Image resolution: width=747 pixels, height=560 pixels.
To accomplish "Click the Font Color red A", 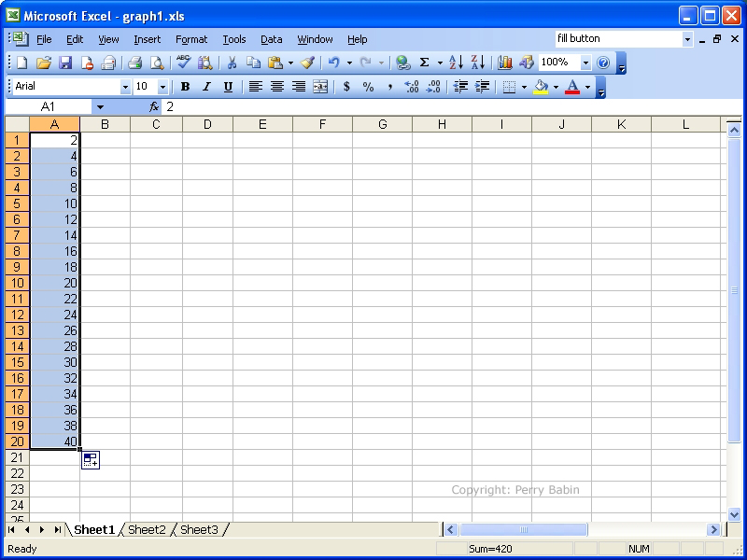I will point(572,87).
